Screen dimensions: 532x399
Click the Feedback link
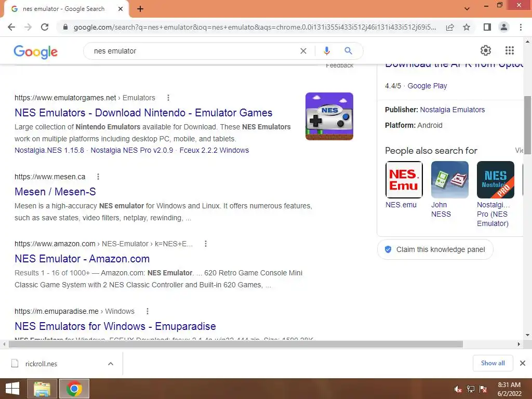(x=340, y=65)
